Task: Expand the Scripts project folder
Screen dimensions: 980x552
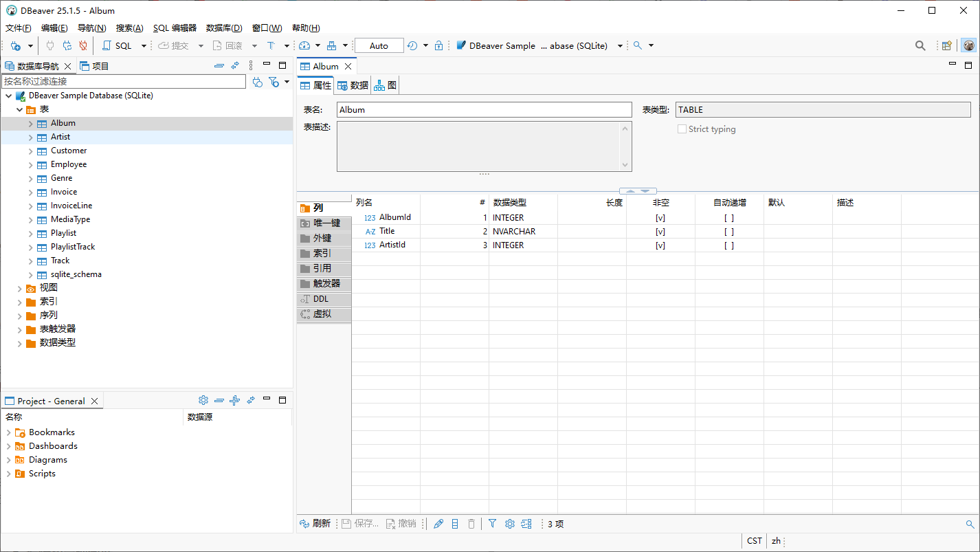Action: [8, 474]
